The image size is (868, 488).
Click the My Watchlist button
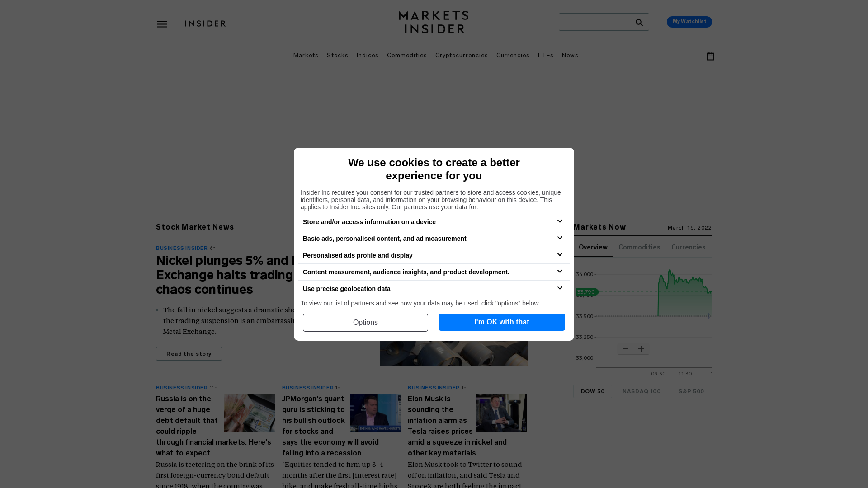point(689,21)
